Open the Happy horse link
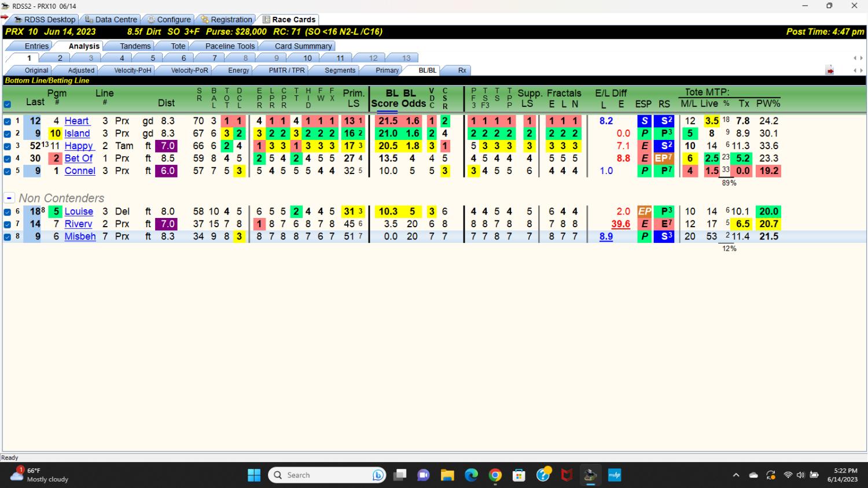868x488 pixels. coord(79,146)
